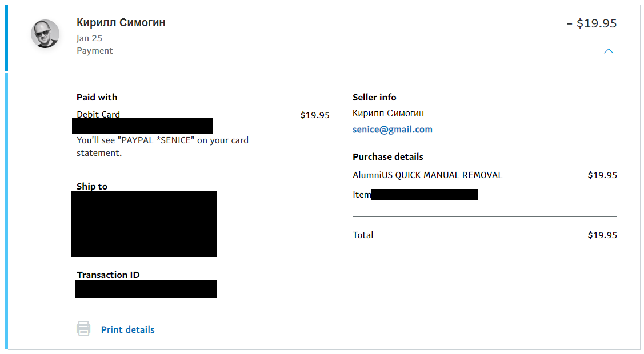This screenshot has width=644, height=354.
Task: Click the Debit Card $19.95 amount
Action: 315,115
